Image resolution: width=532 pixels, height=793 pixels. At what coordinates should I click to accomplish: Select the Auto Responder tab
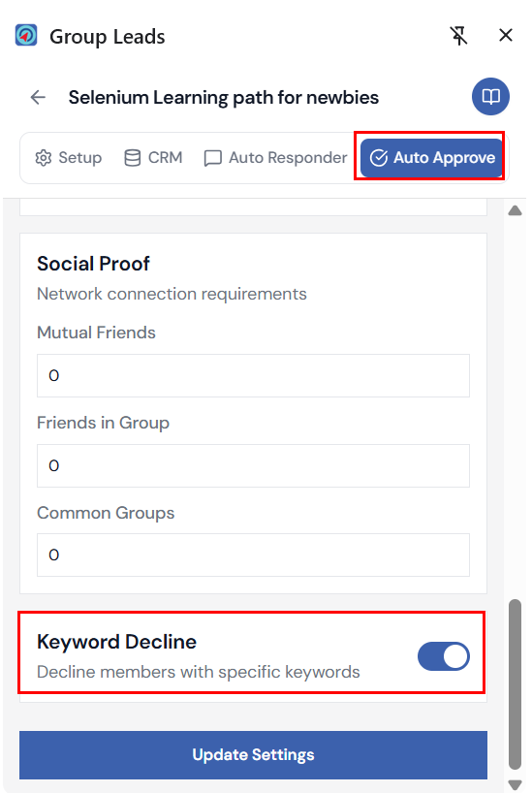click(x=275, y=158)
